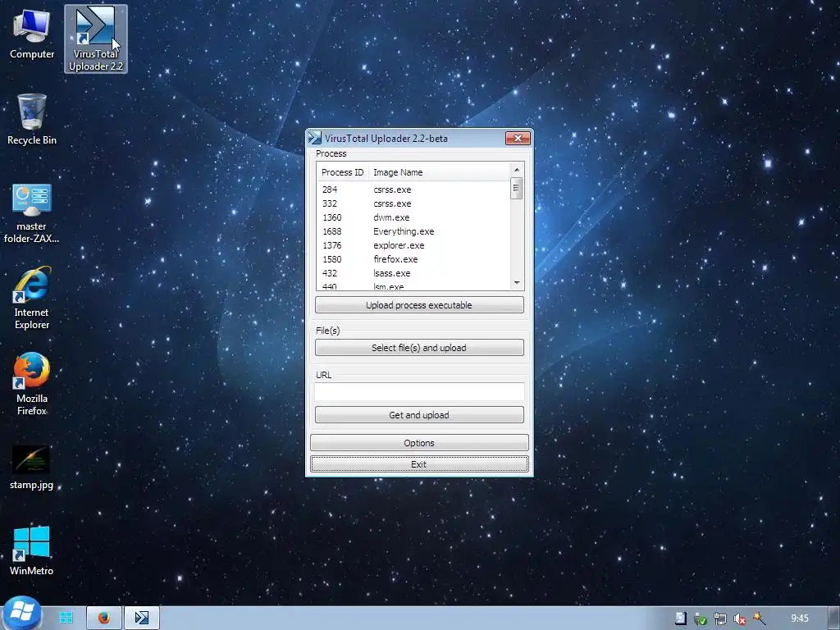Viewport: 840px width, 630px height.
Task: Select the Recycle Bin icon
Action: [32, 120]
